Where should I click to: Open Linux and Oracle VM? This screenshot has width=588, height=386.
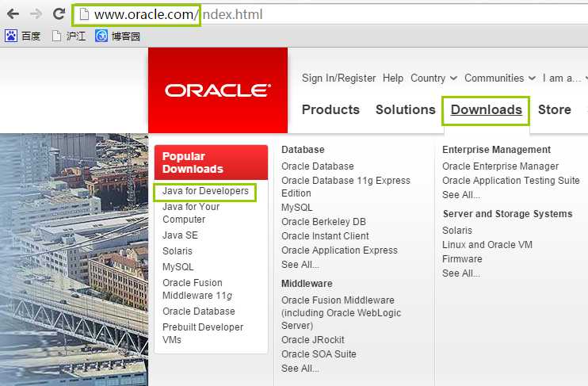click(487, 245)
